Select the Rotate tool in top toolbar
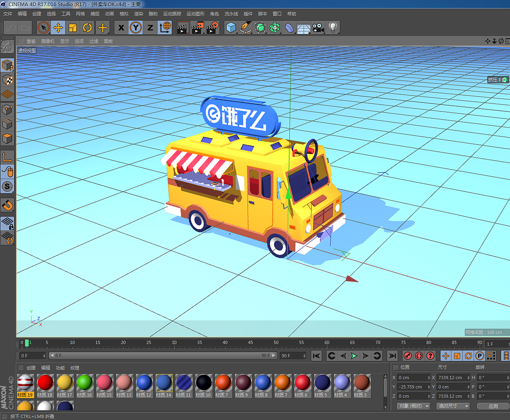Viewport: 510px width, 420px height. [x=87, y=27]
